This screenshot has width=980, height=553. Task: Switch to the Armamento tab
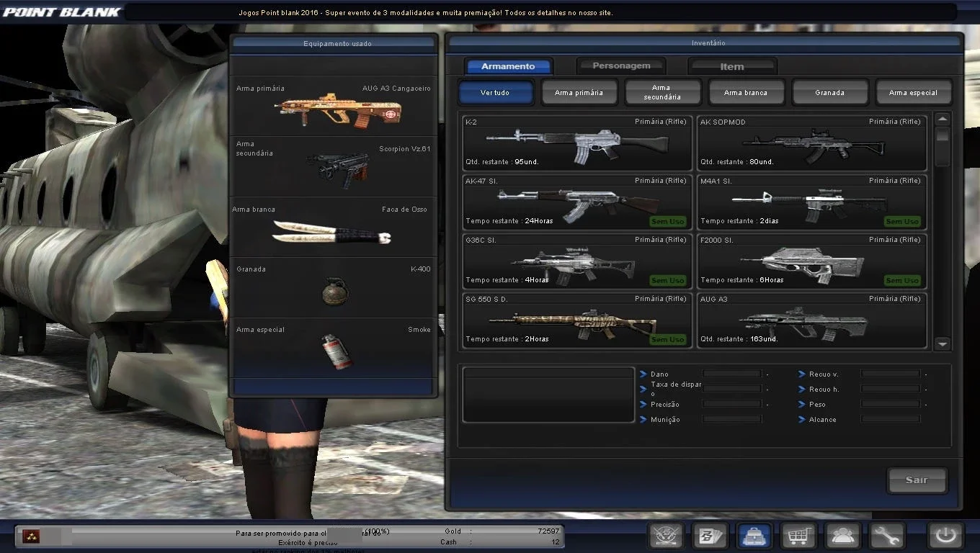tap(509, 66)
